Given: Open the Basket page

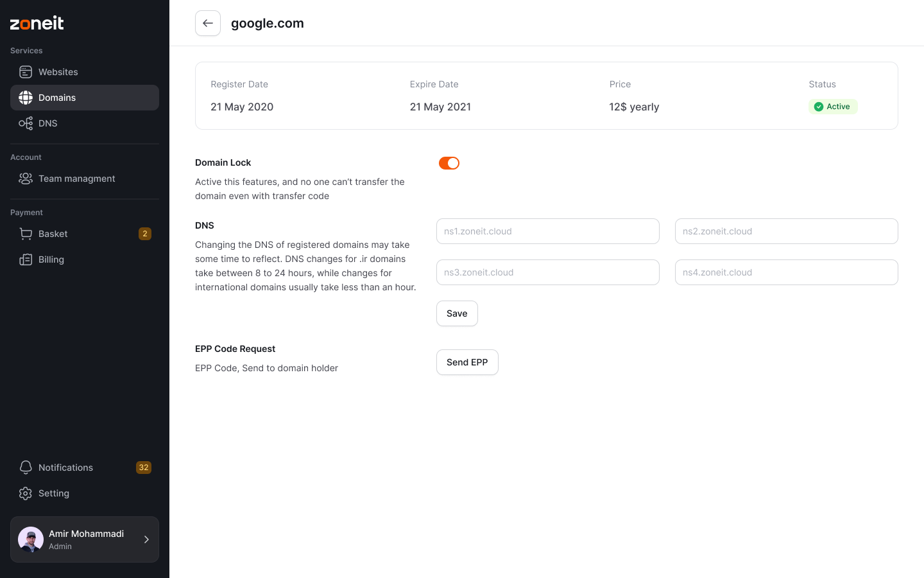Looking at the screenshot, I should (85, 234).
